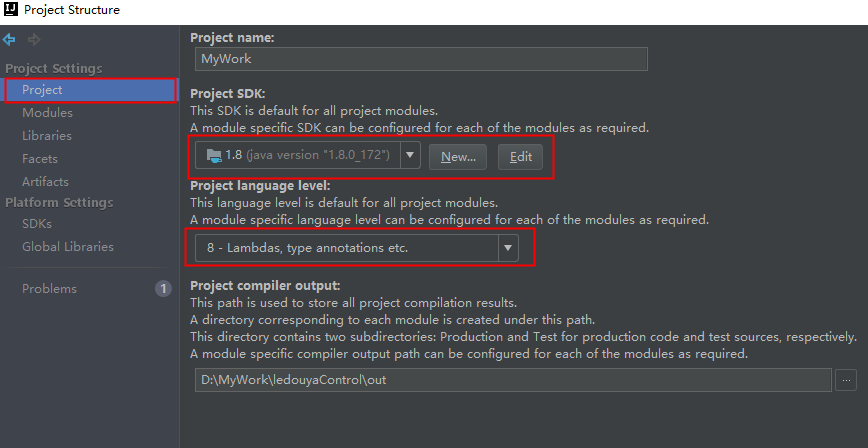Open the Modules settings section
This screenshot has height=448, width=868.
[47, 113]
